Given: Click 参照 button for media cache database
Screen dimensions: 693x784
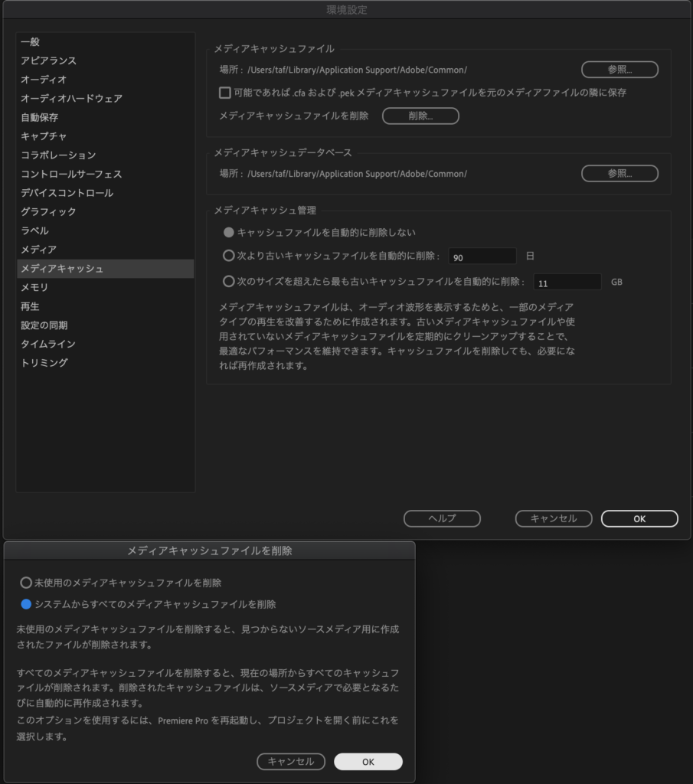Looking at the screenshot, I should [x=619, y=174].
